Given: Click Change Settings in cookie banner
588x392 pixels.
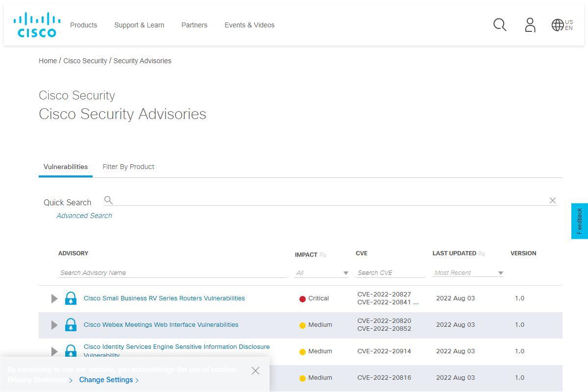Looking at the screenshot, I should click(x=109, y=380).
